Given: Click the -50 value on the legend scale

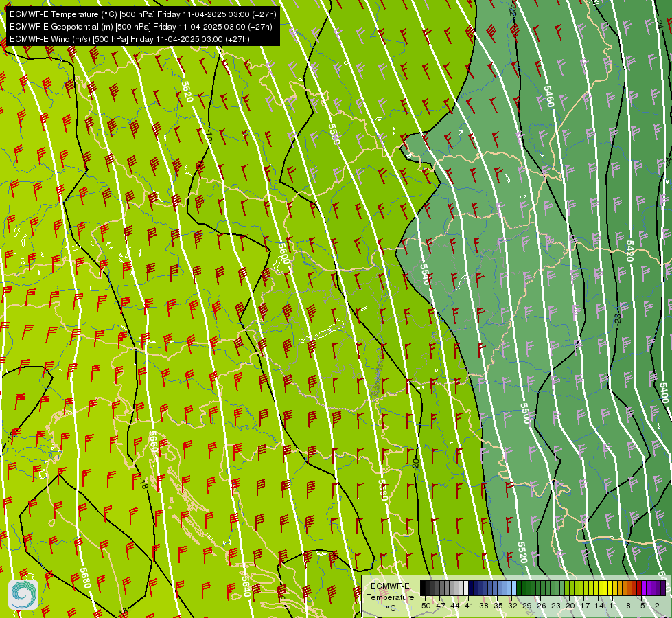Looking at the screenshot, I should (425, 606).
